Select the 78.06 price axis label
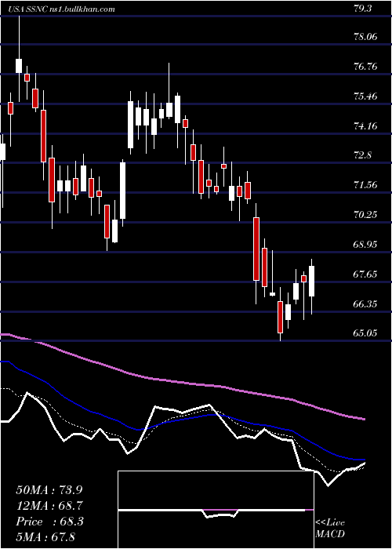Viewport: 392px width, 549px height. coord(366,36)
